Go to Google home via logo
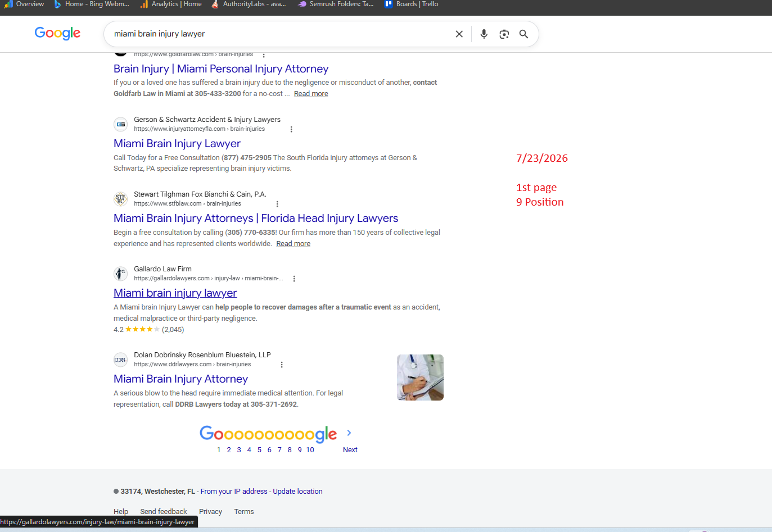This screenshot has height=532, width=772. [x=57, y=33]
